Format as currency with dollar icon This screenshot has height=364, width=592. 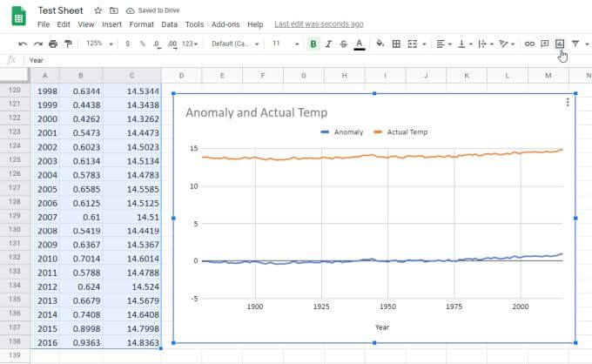coord(128,44)
